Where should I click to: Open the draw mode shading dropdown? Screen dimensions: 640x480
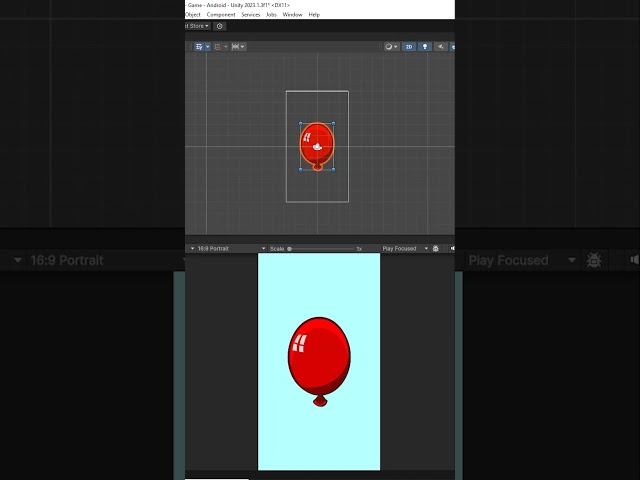point(391,47)
